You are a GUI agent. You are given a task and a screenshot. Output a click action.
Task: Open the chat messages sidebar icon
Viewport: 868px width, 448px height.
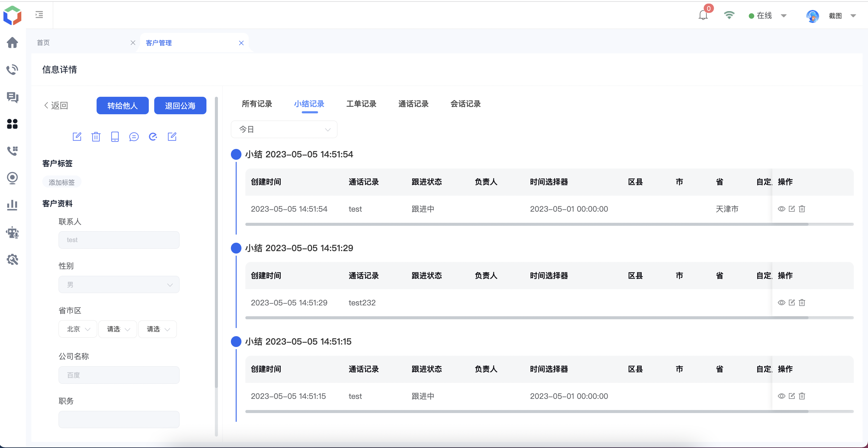click(12, 97)
